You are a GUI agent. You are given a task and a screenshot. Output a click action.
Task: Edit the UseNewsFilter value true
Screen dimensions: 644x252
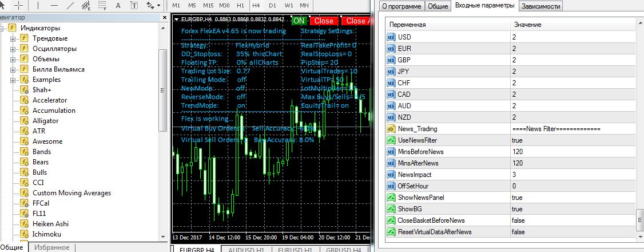point(573,140)
